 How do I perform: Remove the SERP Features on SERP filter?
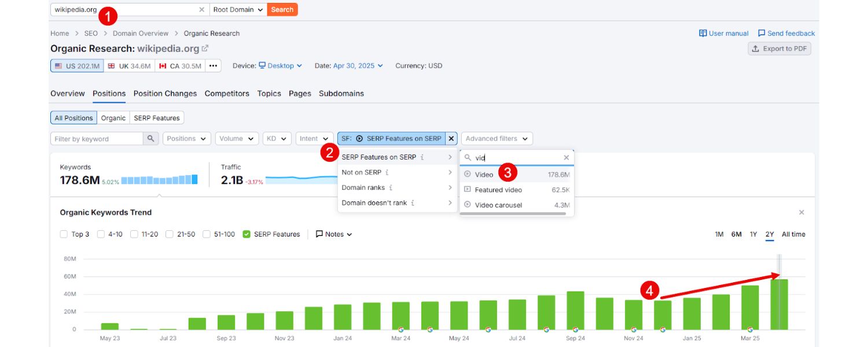(452, 139)
